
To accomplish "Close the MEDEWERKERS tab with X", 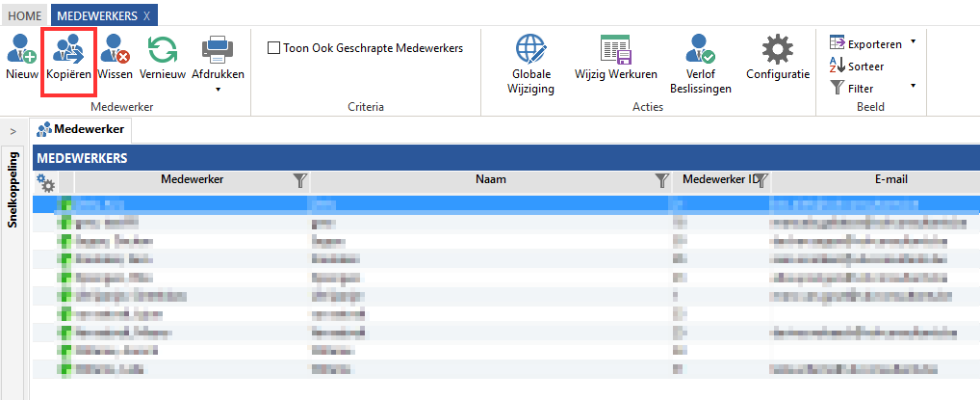I will (146, 15).
